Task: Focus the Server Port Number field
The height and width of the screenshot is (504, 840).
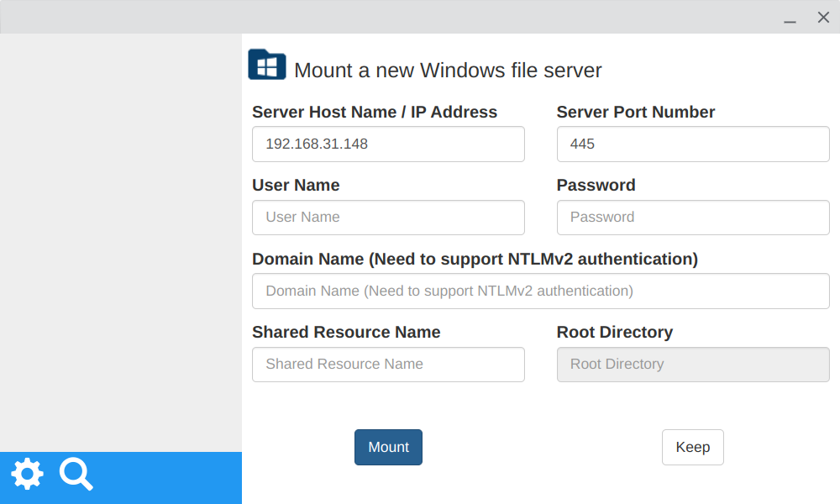Action: [693, 144]
